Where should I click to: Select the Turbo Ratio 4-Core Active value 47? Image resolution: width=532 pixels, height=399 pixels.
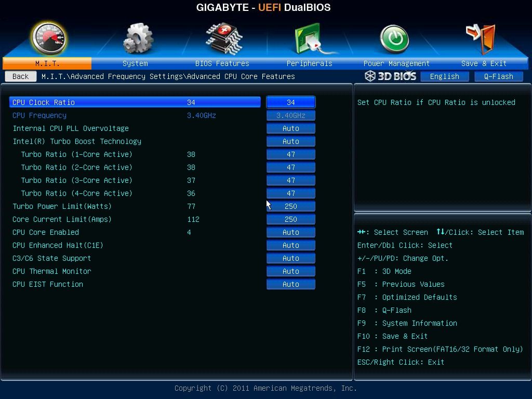pos(291,193)
